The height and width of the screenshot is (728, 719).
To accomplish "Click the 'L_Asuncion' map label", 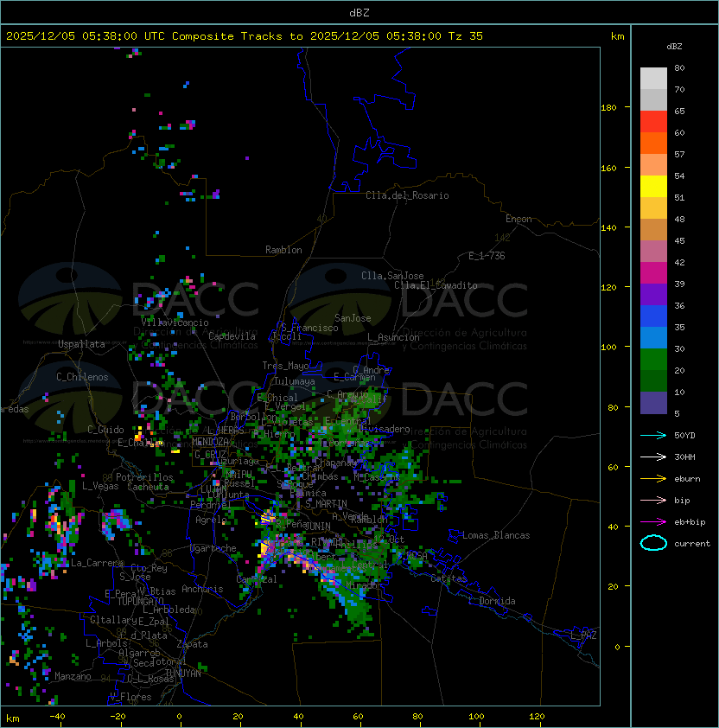I will pos(393,337).
